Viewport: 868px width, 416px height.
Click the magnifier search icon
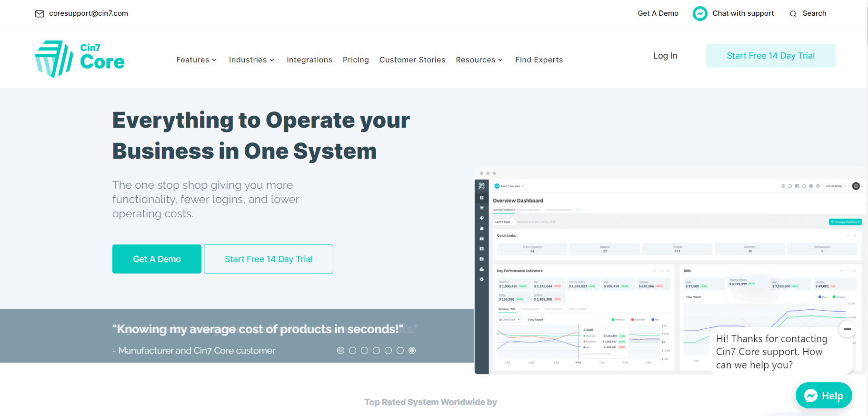(793, 14)
